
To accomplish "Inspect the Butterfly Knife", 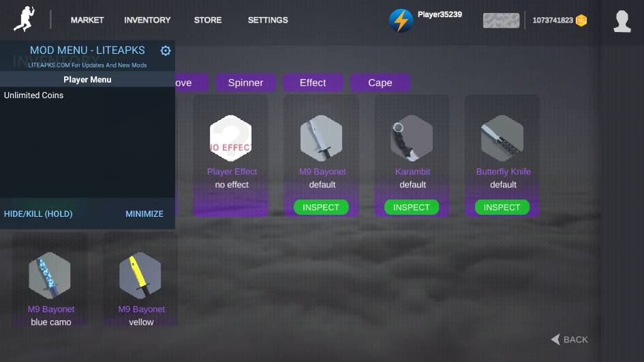I will (x=502, y=207).
